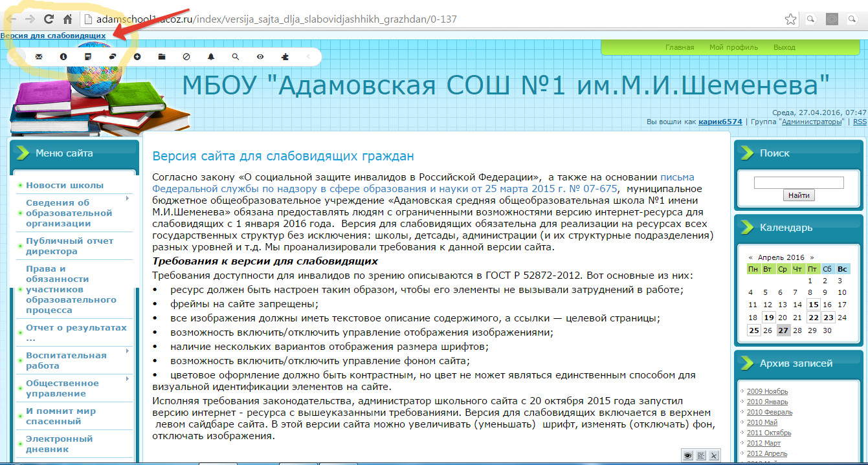Click the eye icon below the article
The width and height of the screenshot is (868, 465).
pyautogui.click(x=688, y=455)
